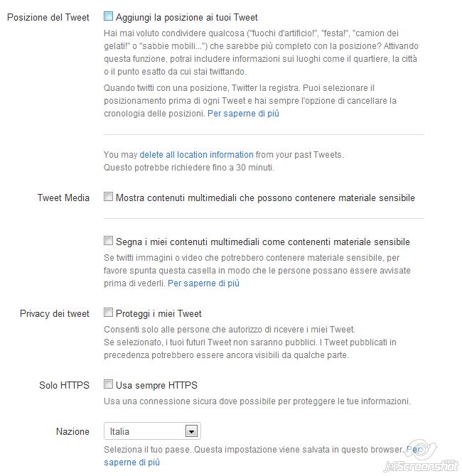Tick 'Segna i miei contenuti multimediali' checkbox
Viewport: 462px width, 476px height.
(108, 240)
